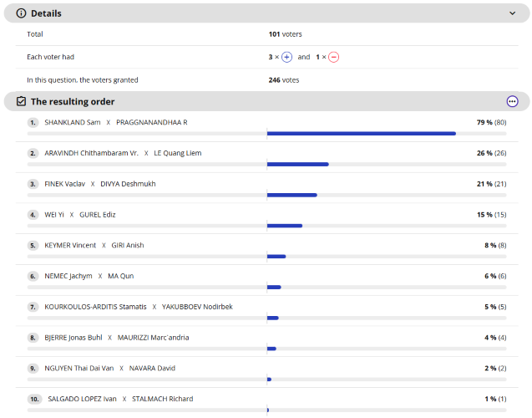Image resolution: width=532 pixels, height=418 pixels.
Task: Click the Wei Yi vs Gurel entry
Action: point(79,215)
